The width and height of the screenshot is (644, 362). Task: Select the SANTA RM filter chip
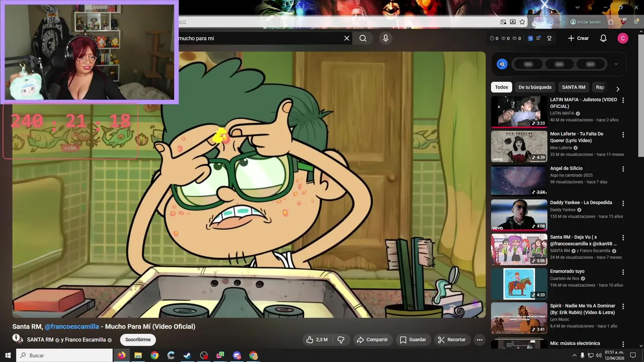coord(574,87)
